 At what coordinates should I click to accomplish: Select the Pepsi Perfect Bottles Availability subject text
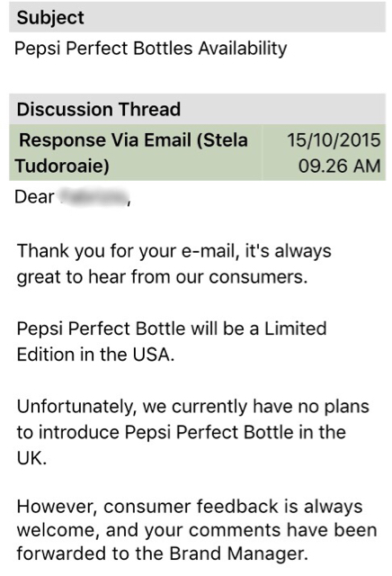pyautogui.click(x=150, y=49)
